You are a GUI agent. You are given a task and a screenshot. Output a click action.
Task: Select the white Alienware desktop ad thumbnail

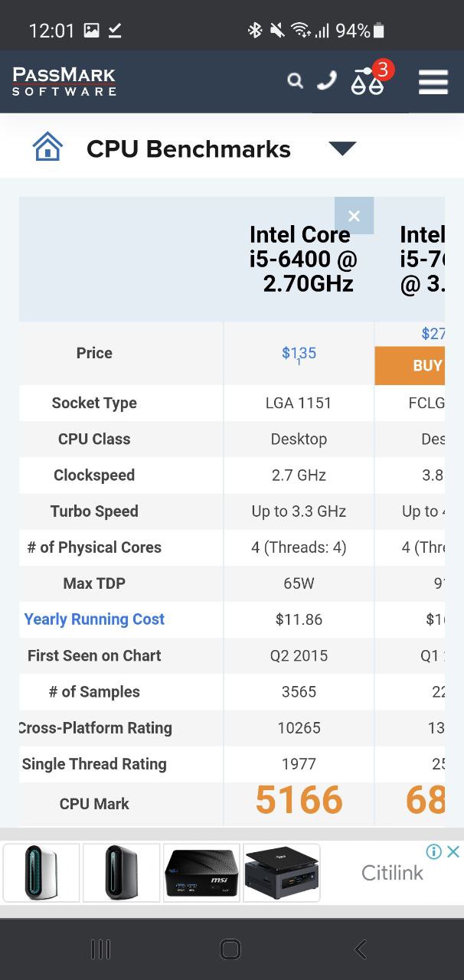pos(41,873)
